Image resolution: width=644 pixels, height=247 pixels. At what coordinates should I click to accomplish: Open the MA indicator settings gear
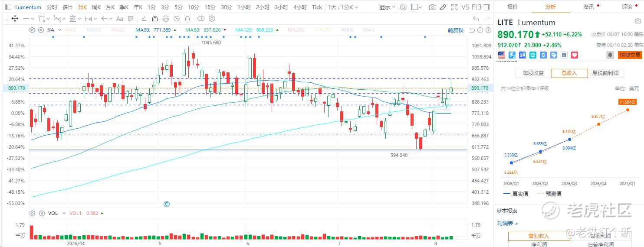(x=32, y=30)
